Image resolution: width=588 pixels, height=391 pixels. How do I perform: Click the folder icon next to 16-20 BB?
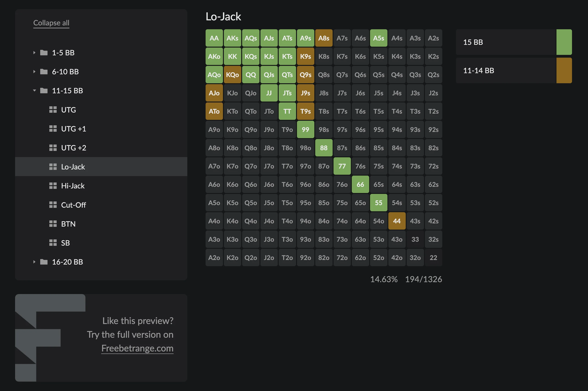[44, 262]
